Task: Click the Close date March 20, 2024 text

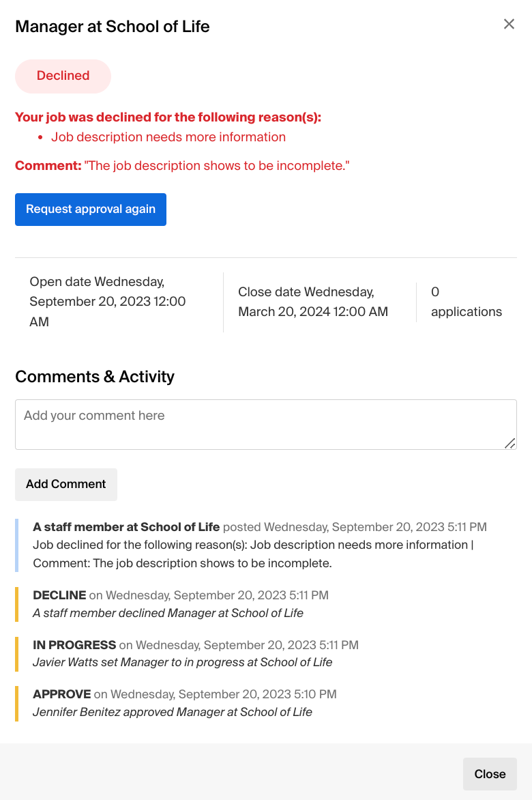Action: (x=313, y=302)
